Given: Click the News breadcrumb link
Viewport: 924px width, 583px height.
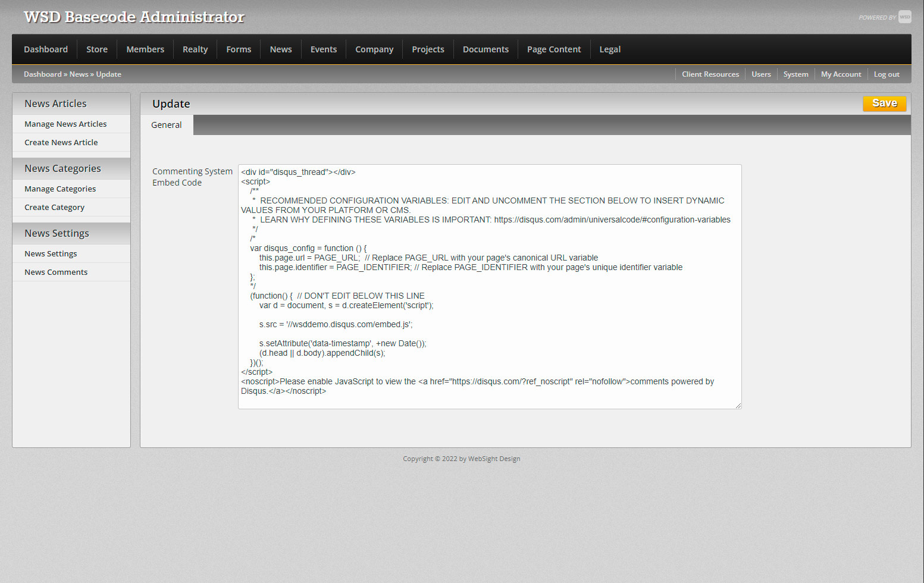Looking at the screenshot, I should (x=79, y=74).
